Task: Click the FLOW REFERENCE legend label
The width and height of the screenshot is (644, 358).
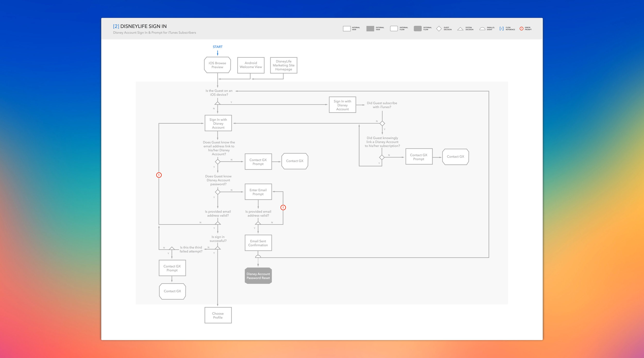Action: point(510,29)
